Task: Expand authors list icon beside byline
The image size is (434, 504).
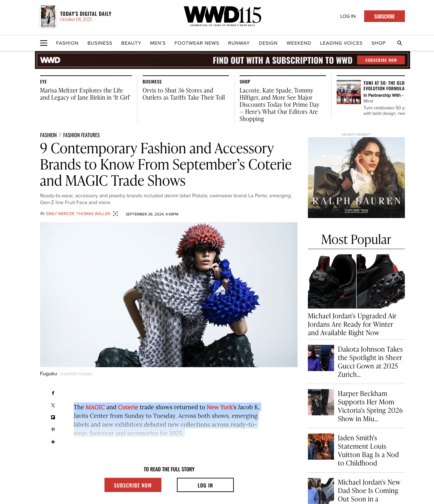Action: coord(115,214)
